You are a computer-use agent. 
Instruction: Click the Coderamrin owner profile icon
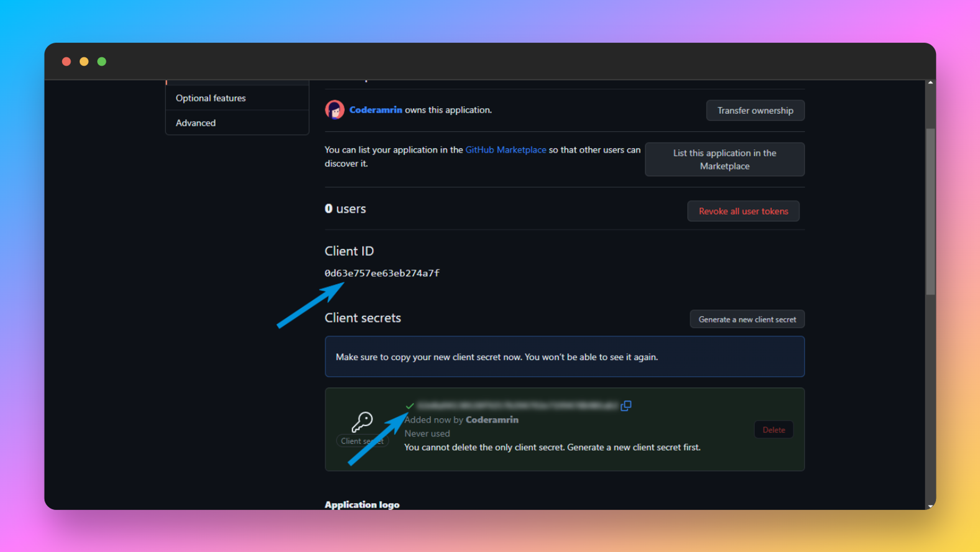(x=335, y=109)
